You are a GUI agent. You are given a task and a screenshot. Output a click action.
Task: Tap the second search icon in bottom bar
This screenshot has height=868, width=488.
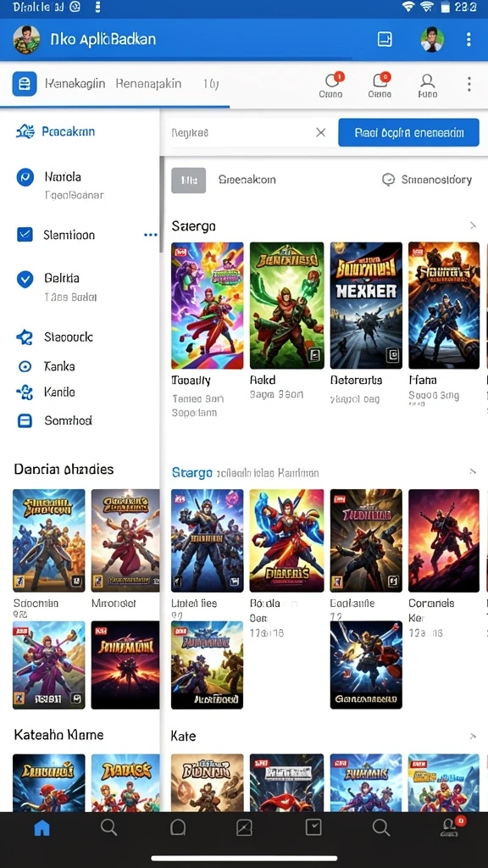point(380,827)
